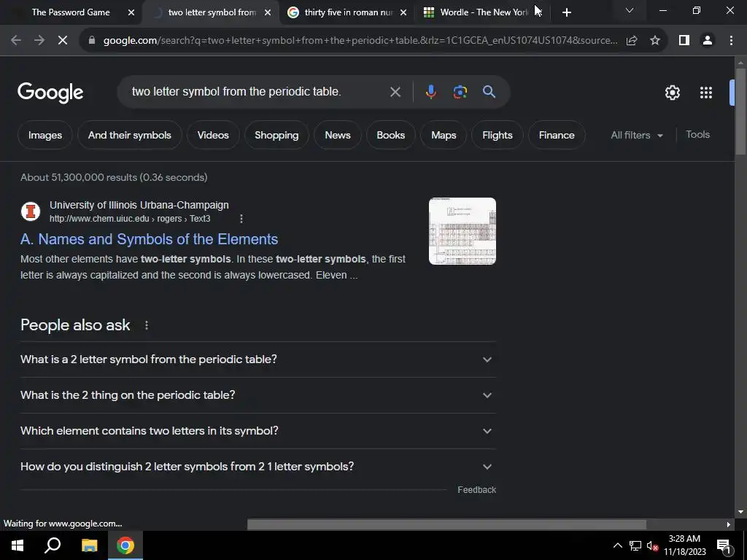747x560 pixels.
Task: Select the 'And their symbols' chip
Action: click(130, 135)
